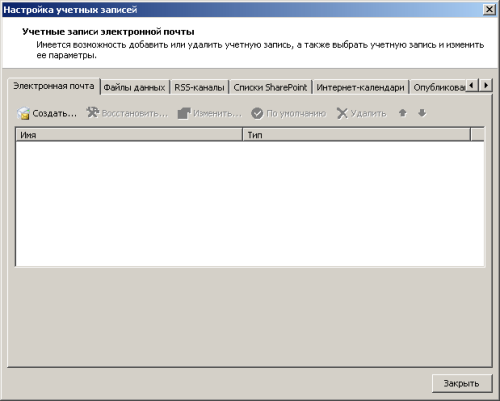Click the По умолчанию checkmark icon
500x401 pixels.
[257, 113]
